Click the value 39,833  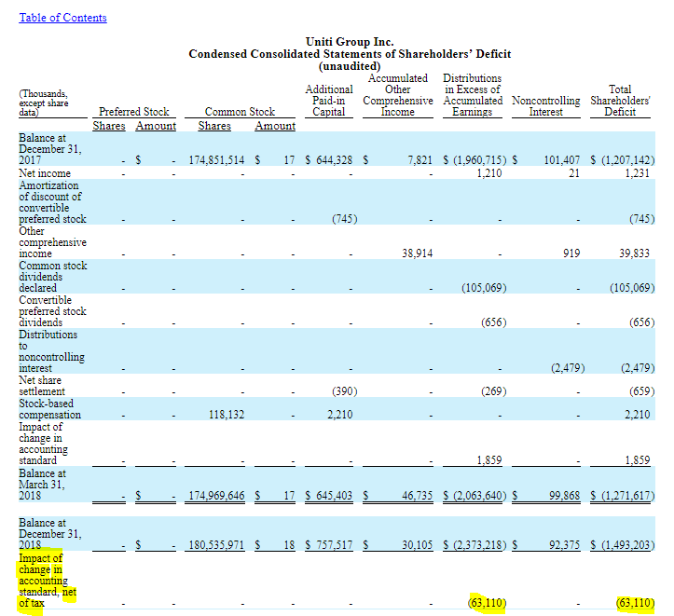[634, 253]
